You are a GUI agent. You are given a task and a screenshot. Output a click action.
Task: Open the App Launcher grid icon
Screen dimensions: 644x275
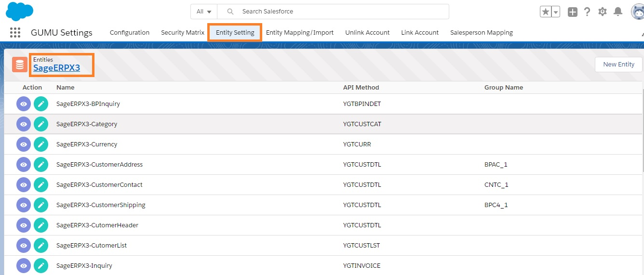click(15, 32)
